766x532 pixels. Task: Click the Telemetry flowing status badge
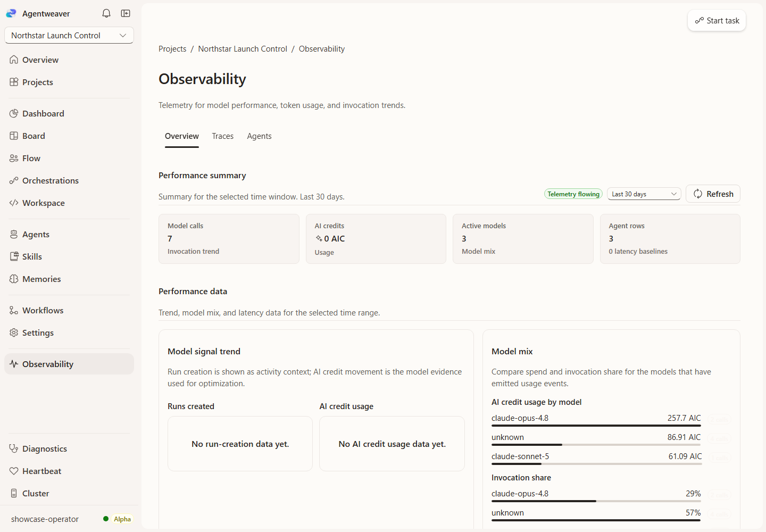click(573, 194)
